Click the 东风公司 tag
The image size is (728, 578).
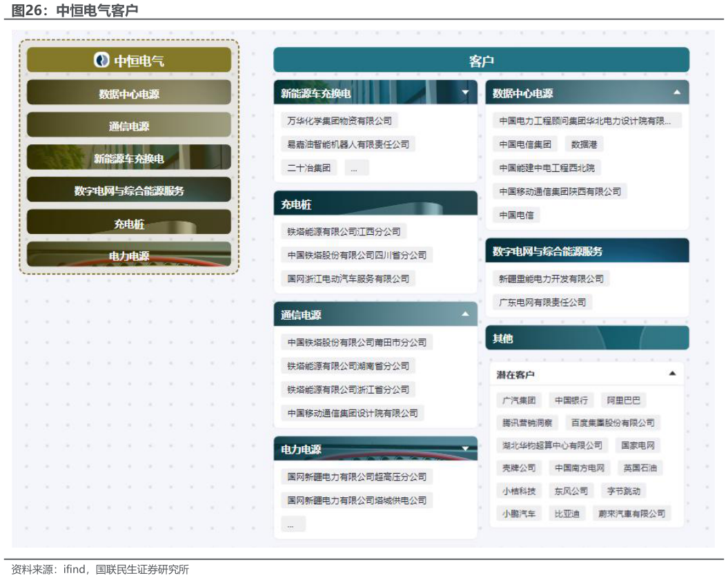[x=571, y=491]
